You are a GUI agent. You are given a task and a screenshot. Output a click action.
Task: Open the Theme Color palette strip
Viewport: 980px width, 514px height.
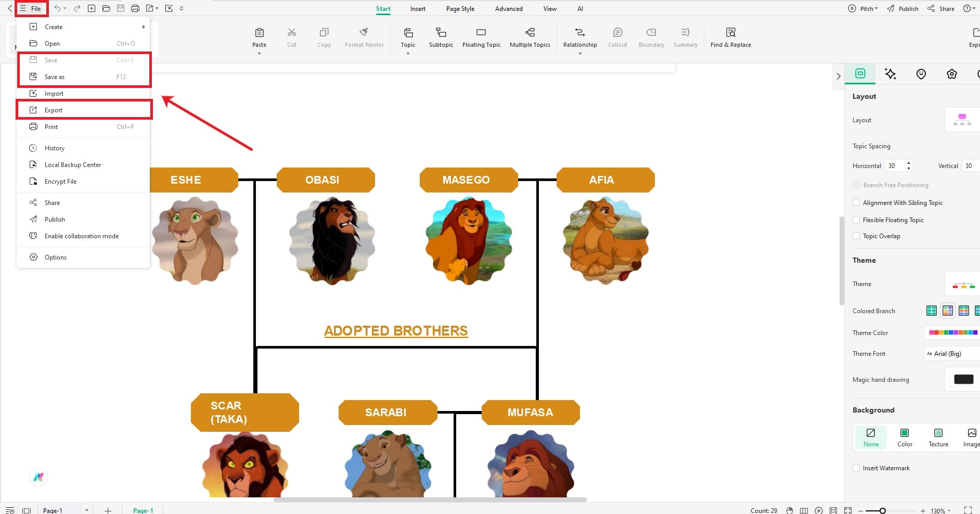[953, 332]
